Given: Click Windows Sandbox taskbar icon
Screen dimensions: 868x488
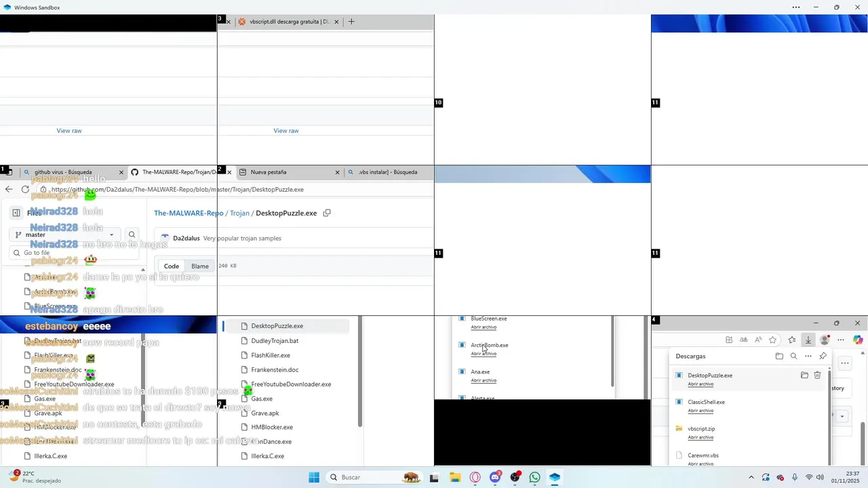Looking at the screenshot, I should (x=555, y=477).
